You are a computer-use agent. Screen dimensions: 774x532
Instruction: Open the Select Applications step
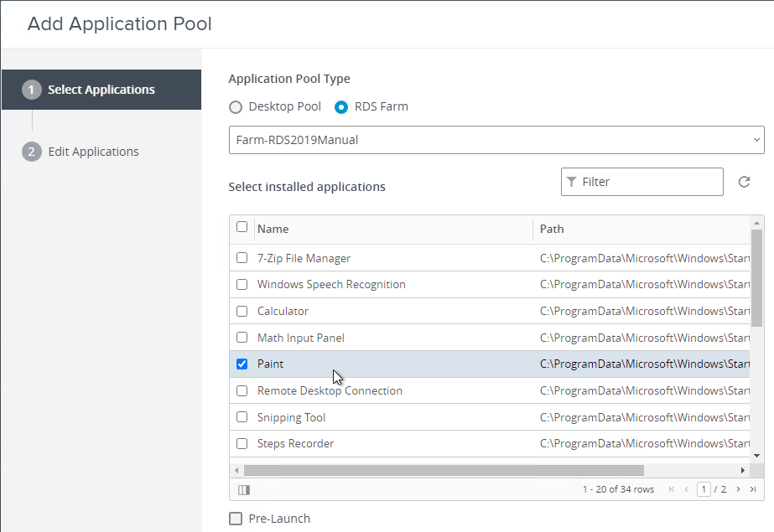101,90
